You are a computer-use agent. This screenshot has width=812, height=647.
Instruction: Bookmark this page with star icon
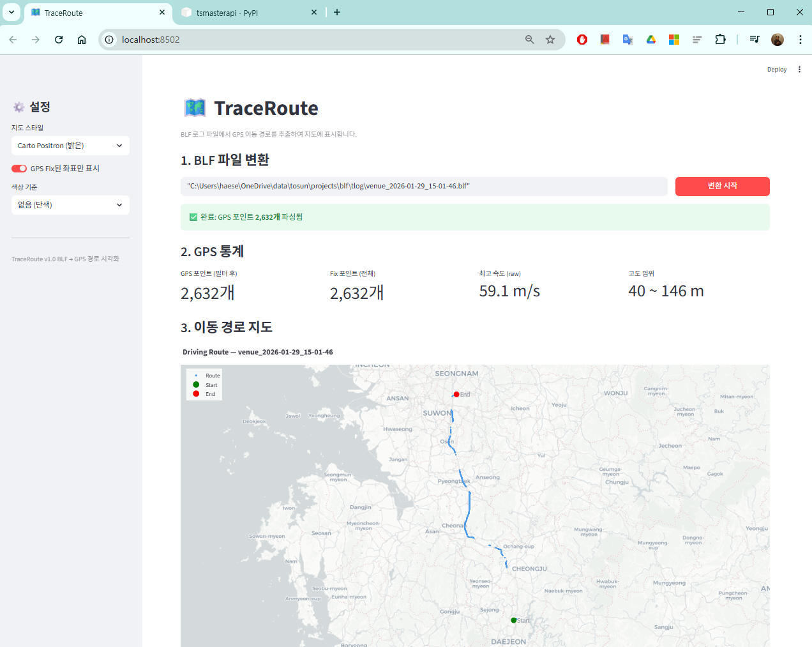coord(550,40)
